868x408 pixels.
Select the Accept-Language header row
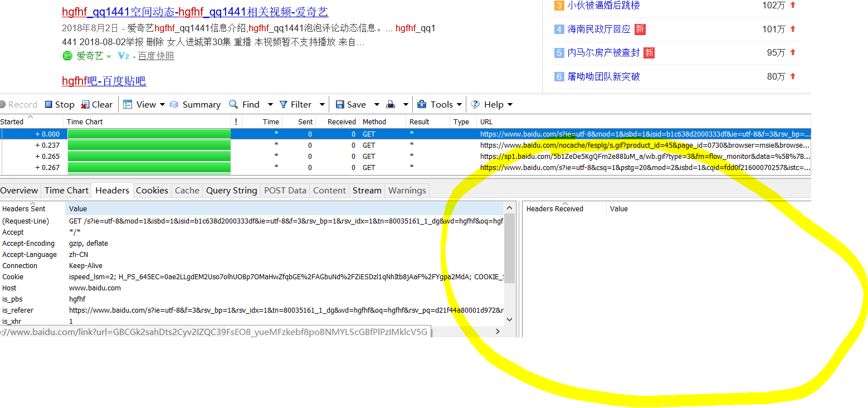point(252,255)
